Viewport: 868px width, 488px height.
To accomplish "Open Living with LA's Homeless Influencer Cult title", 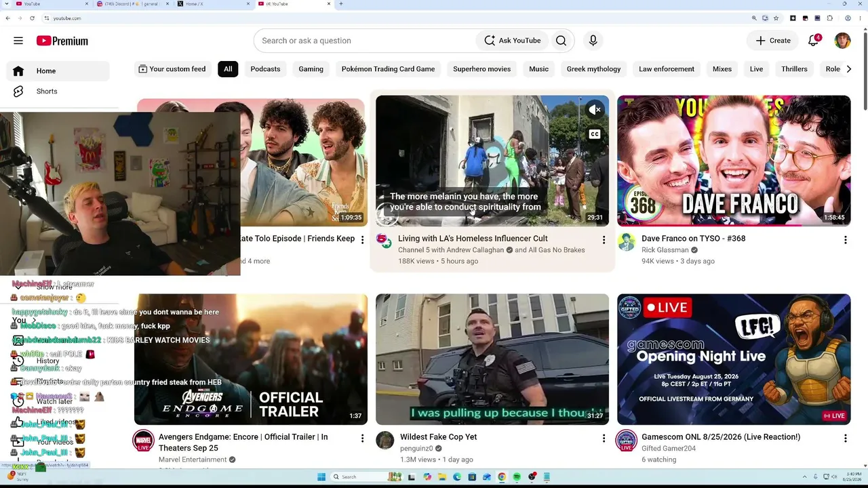I will [473, 239].
